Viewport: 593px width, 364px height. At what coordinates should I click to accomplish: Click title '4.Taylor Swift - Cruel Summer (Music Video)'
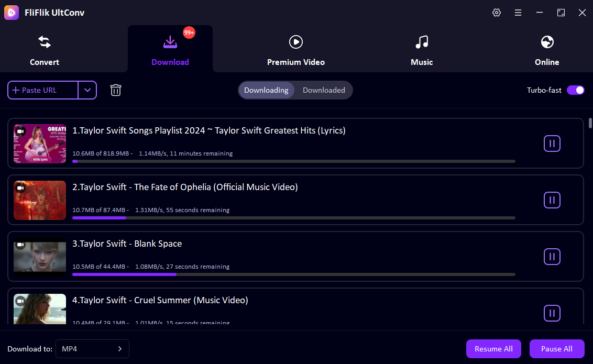(160, 300)
